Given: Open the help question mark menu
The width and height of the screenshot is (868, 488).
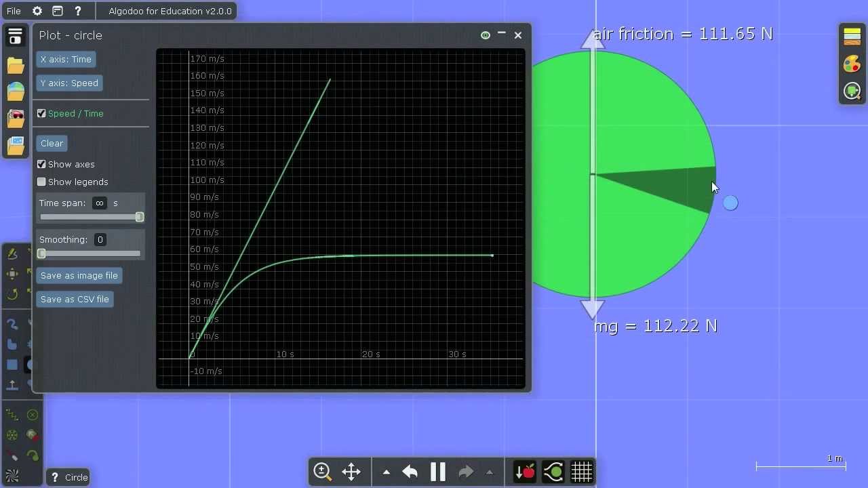Looking at the screenshot, I should tap(78, 11).
